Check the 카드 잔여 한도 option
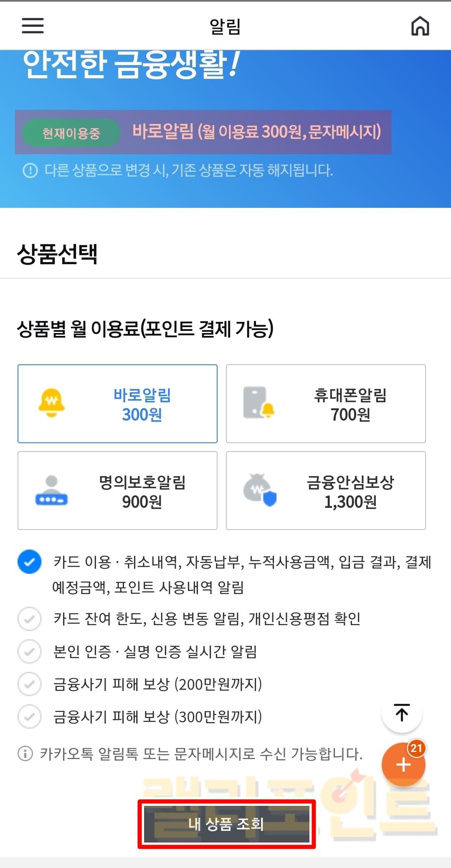 coord(29,618)
